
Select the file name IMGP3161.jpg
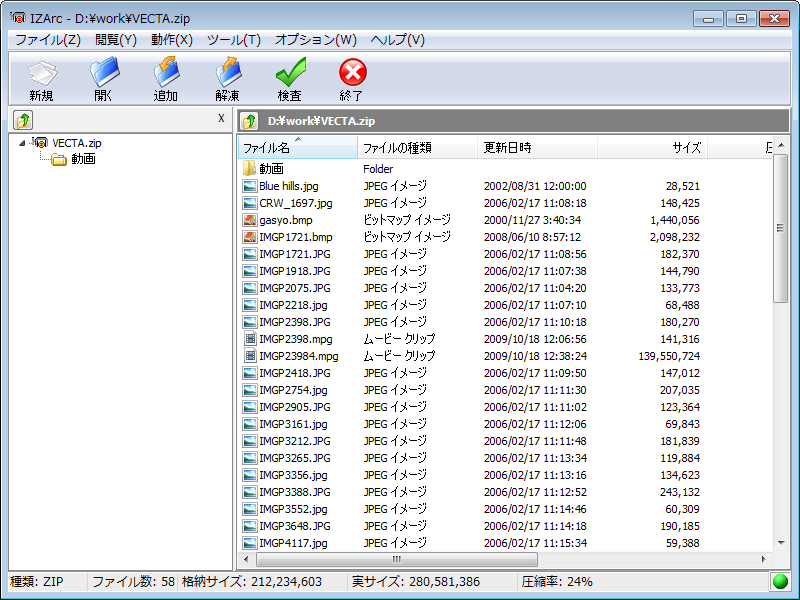click(x=293, y=424)
